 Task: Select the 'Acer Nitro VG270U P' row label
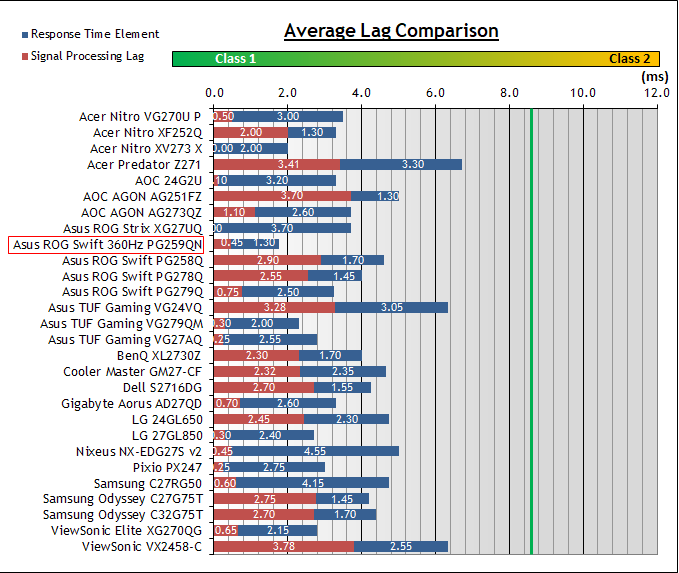click(x=140, y=117)
